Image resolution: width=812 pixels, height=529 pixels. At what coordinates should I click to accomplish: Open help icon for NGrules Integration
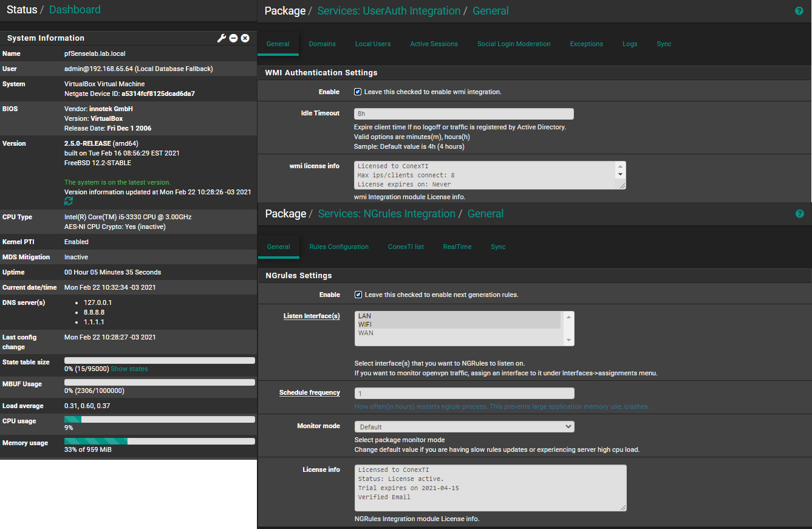tap(799, 214)
